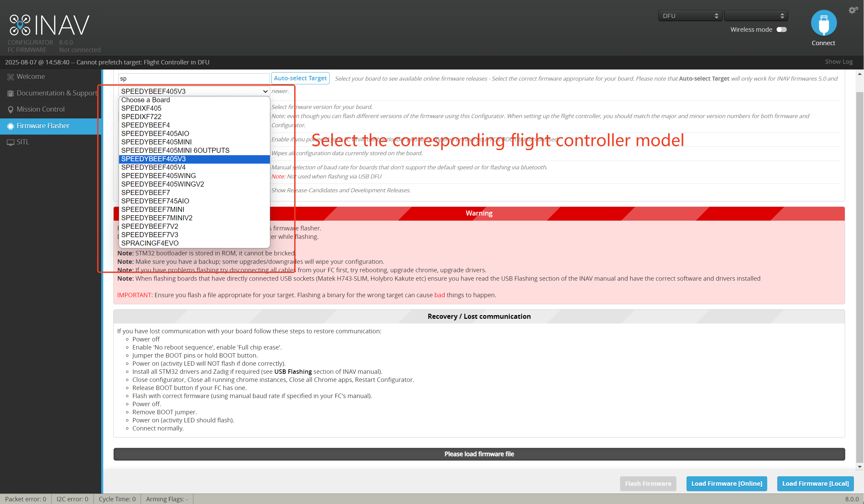Choose SPEEDYBEEF7V3 in the board list
Viewport: 864px width, 504px height.
(x=149, y=235)
